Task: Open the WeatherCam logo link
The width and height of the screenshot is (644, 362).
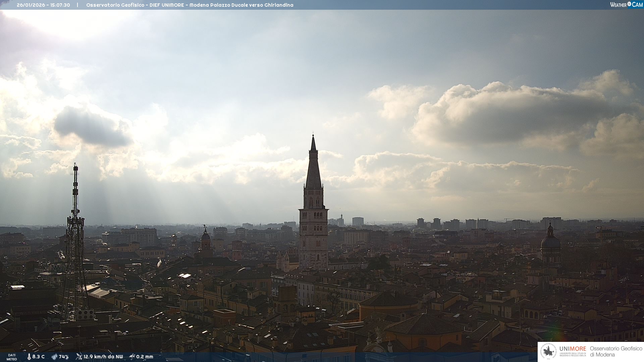Action: click(x=626, y=5)
